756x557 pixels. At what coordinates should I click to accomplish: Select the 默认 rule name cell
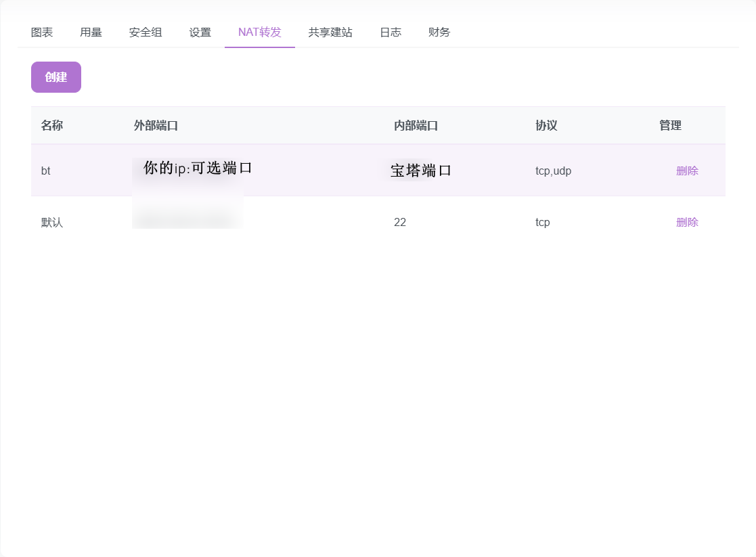click(52, 222)
